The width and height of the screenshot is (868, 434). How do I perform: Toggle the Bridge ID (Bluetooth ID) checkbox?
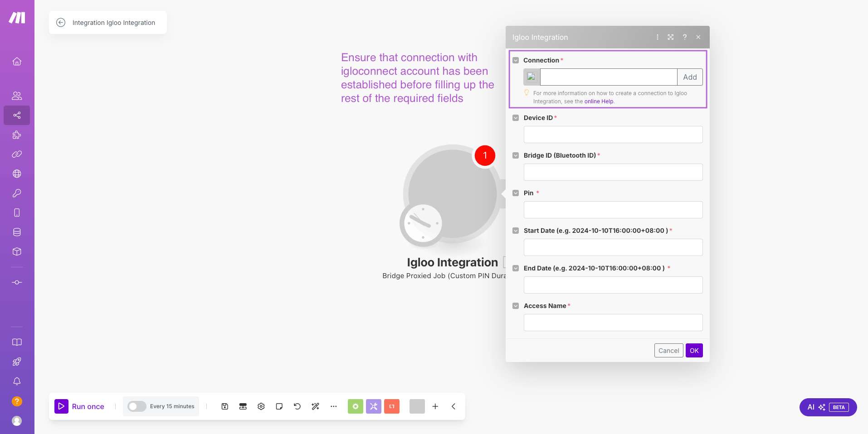pyautogui.click(x=516, y=155)
